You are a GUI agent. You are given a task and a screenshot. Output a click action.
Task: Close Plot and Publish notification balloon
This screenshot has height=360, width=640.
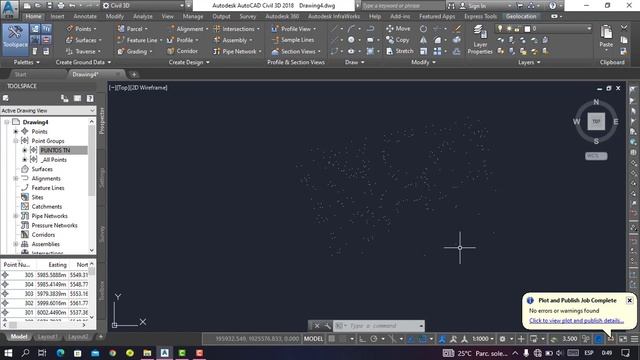(x=629, y=300)
